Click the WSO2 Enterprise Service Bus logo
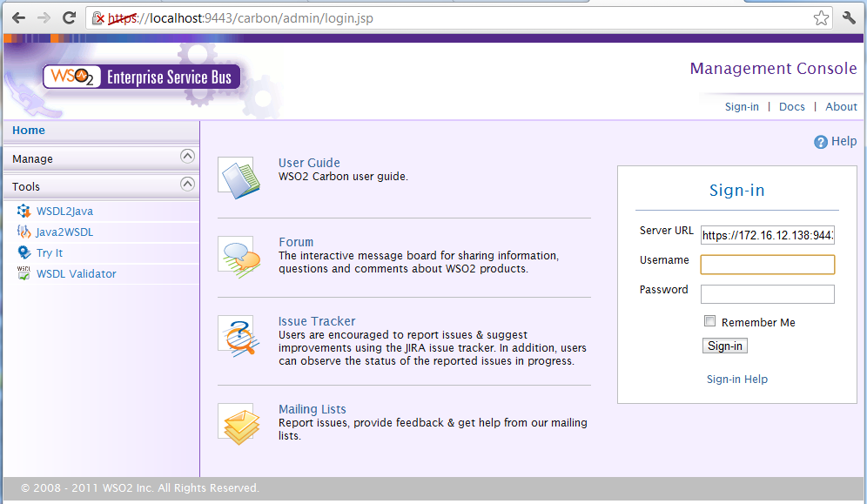Image resolution: width=867 pixels, height=504 pixels. pyautogui.click(x=142, y=77)
